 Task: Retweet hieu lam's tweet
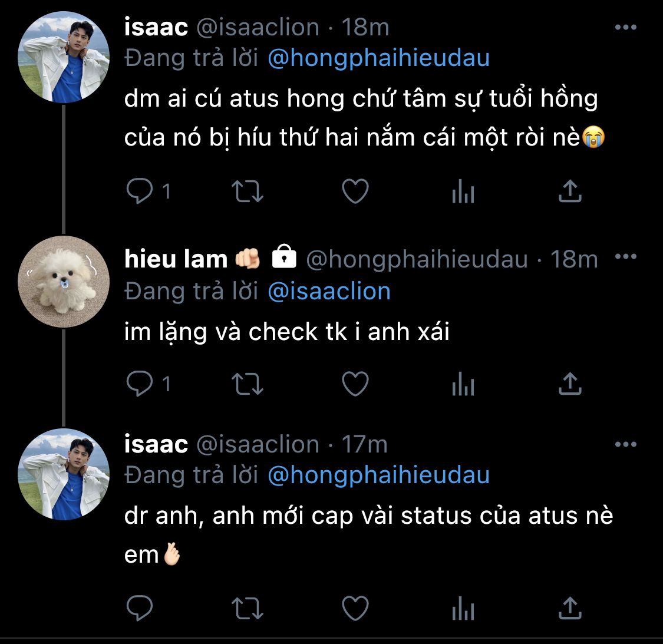tap(248, 384)
